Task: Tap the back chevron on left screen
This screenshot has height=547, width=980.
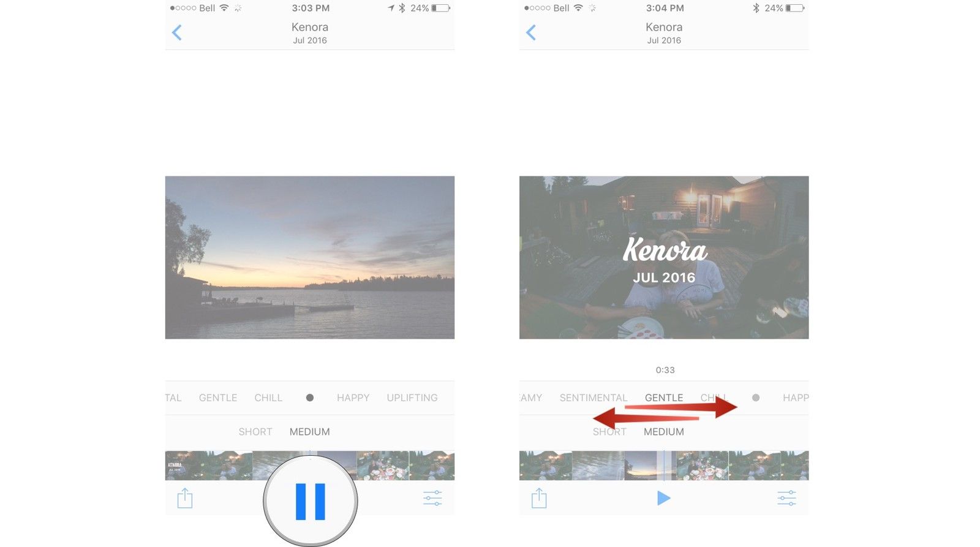Action: pos(177,32)
